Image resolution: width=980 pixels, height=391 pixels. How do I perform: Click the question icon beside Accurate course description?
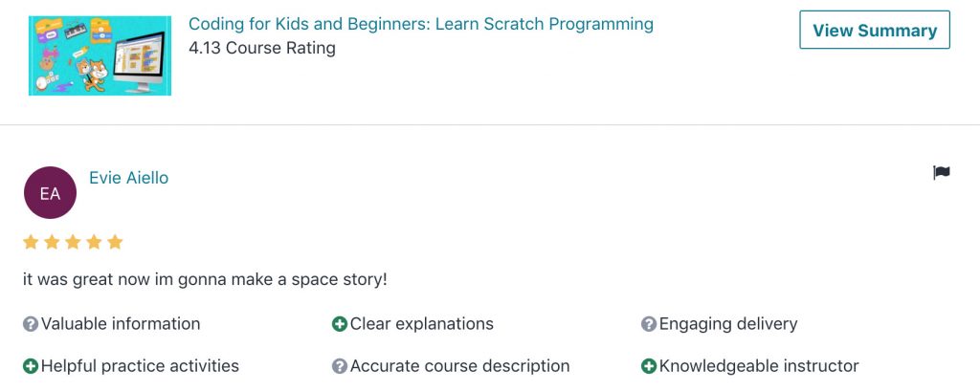pyautogui.click(x=340, y=366)
